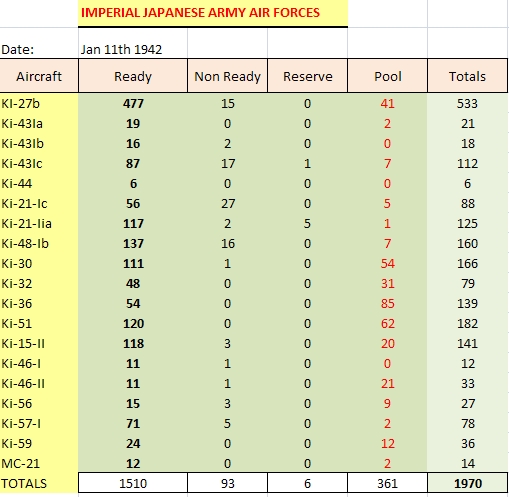
Task: Click Pool value 85 for Ki-36
Action: [387, 304]
